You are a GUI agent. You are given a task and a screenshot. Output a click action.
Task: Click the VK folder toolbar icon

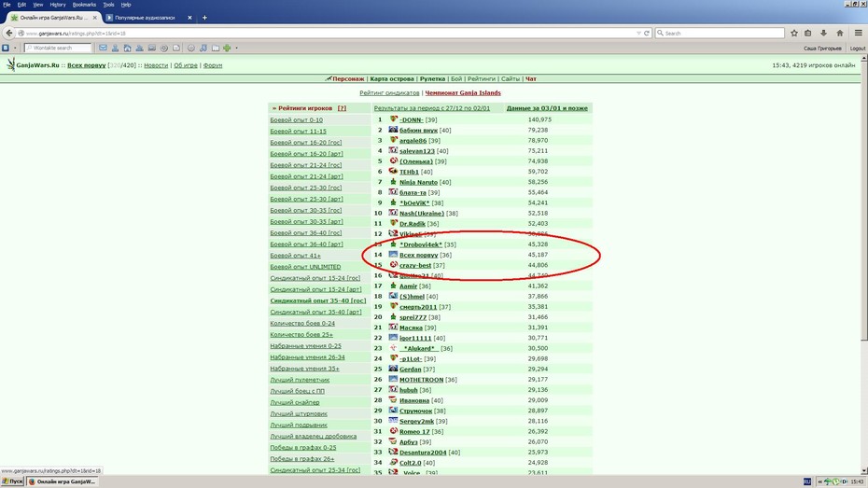click(216, 49)
